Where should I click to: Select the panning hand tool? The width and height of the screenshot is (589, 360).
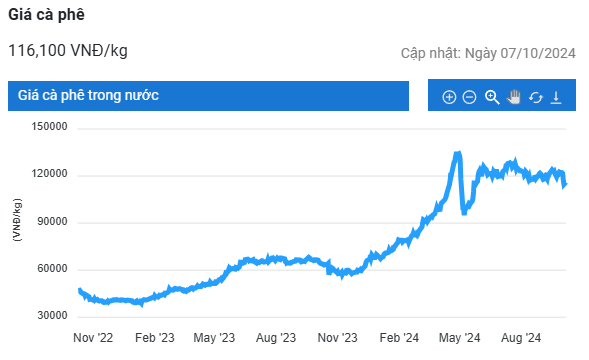[513, 97]
